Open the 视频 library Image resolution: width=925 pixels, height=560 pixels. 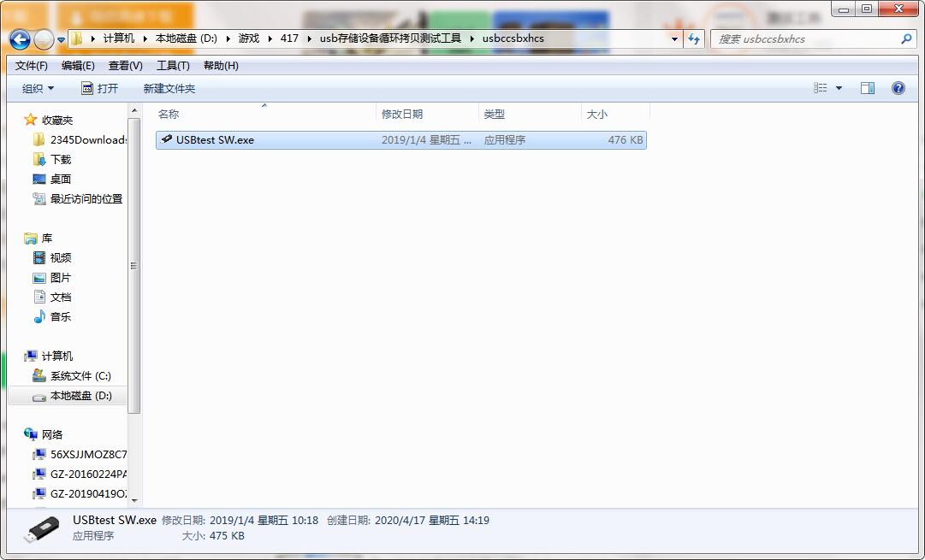point(60,257)
